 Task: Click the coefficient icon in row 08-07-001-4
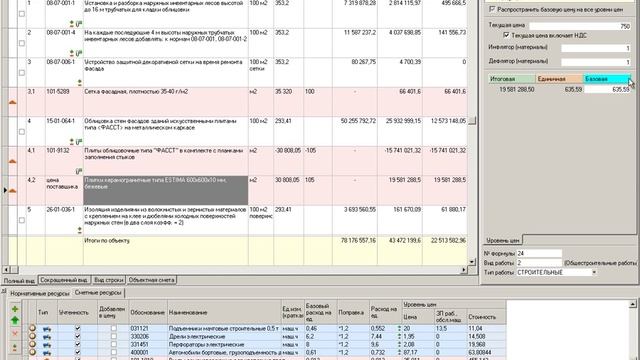[79, 53]
